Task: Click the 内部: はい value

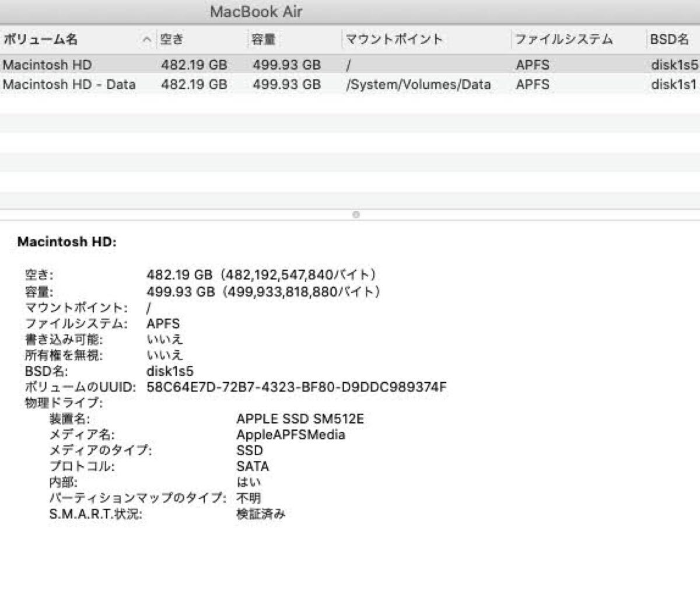Action: click(249, 482)
